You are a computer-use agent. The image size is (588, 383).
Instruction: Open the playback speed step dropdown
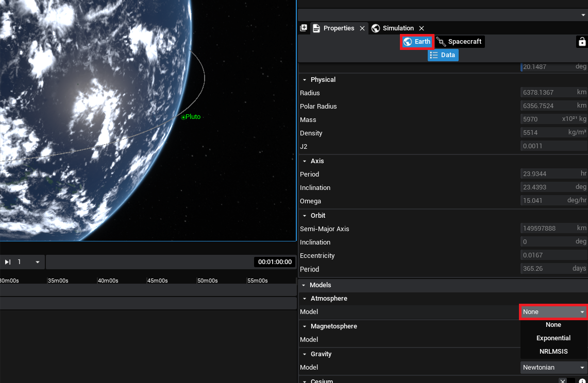37,262
